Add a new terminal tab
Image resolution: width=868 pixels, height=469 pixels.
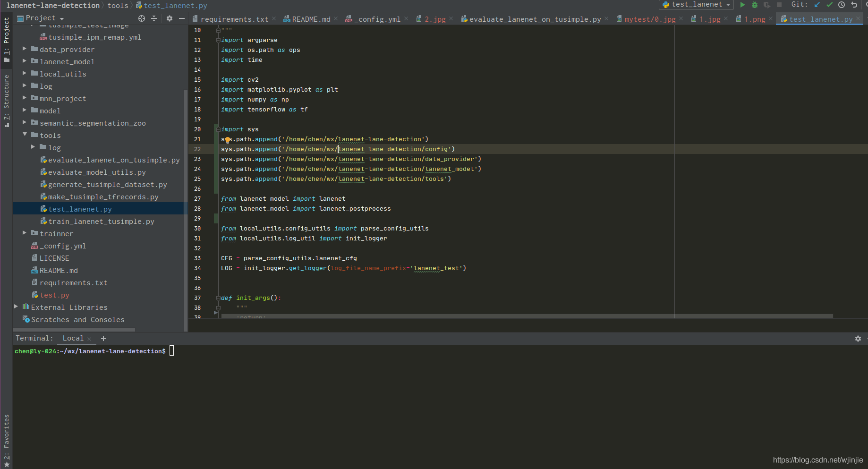(x=103, y=339)
